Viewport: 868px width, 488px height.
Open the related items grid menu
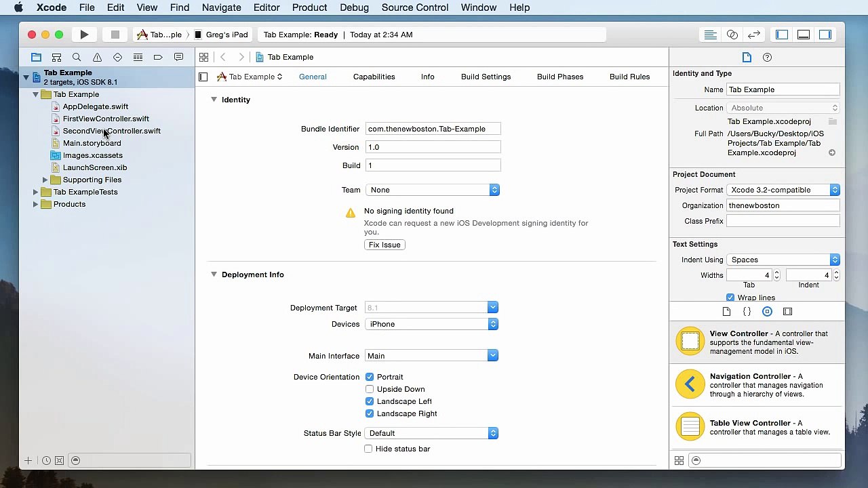tap(203, 58)
